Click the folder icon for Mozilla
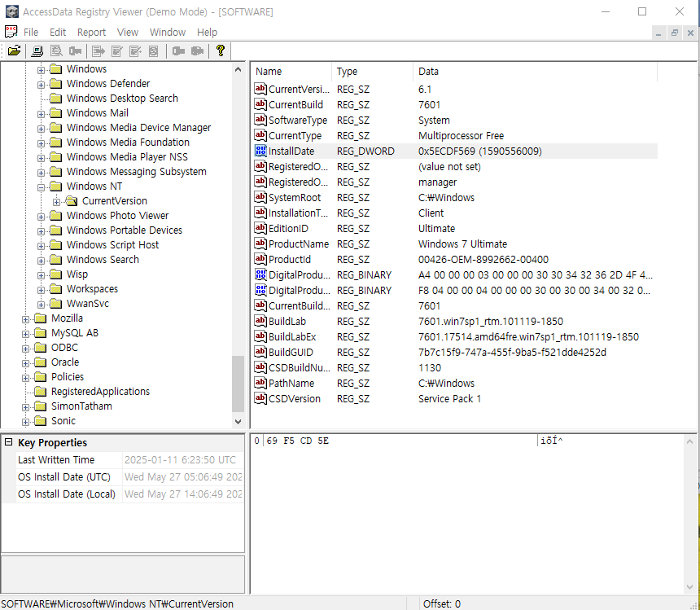The image size is (700, 610). point(41,318)
